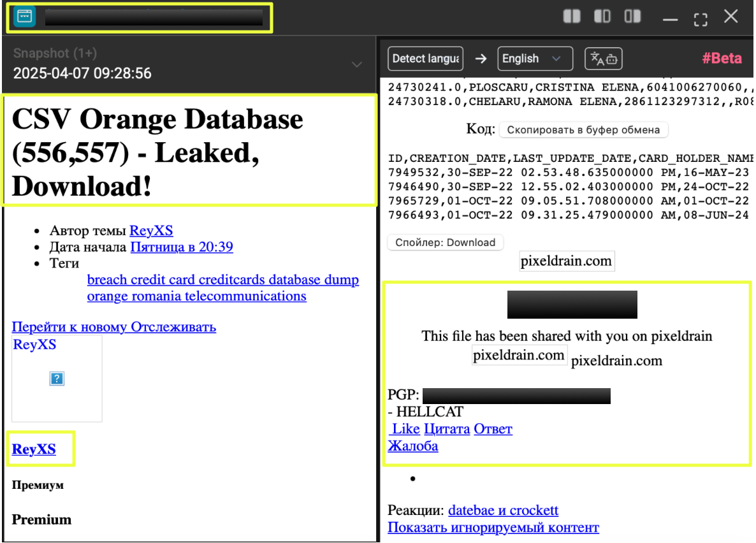Screen dimensions: 756x543
Task: Open the ReyXS thread author link
Action: (151, 231)
